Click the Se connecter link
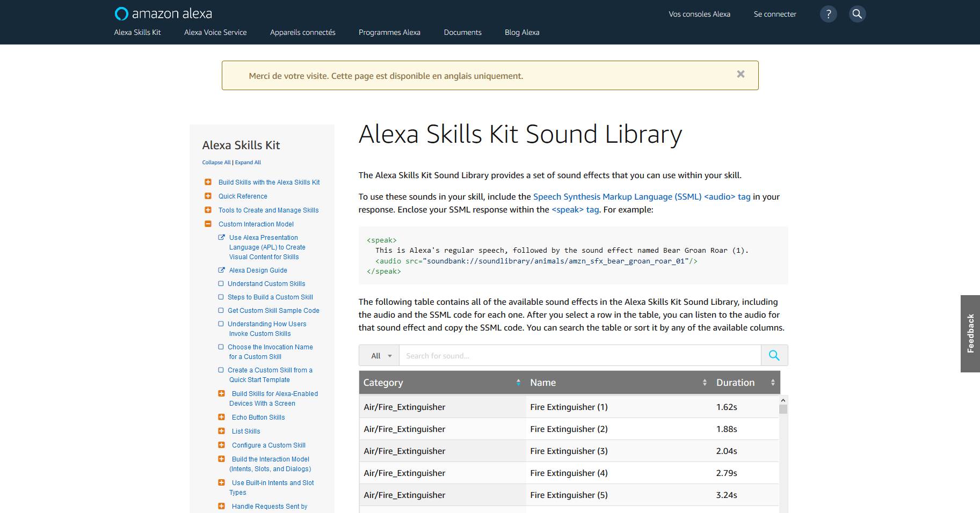 [774, 14]
